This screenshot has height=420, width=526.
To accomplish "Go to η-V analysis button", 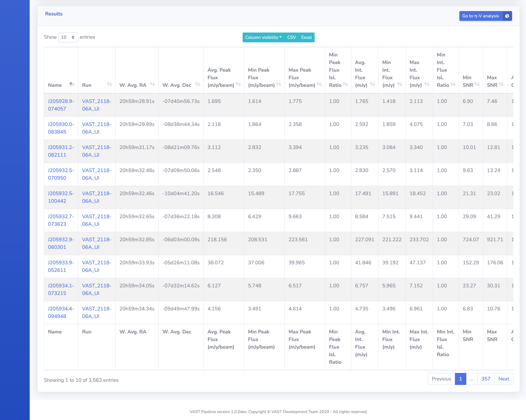I will 480,16.
